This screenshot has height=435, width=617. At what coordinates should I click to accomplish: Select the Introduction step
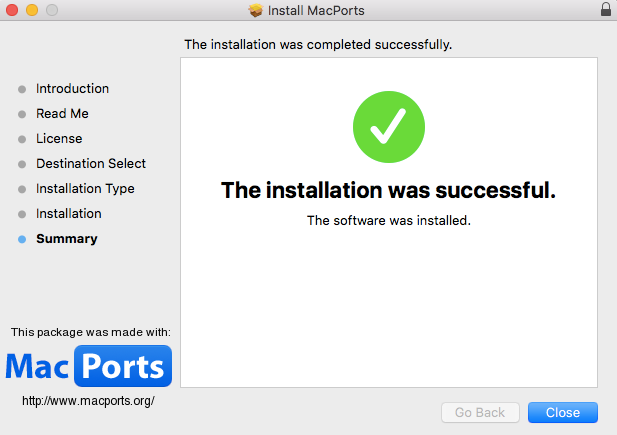[72, 89]
